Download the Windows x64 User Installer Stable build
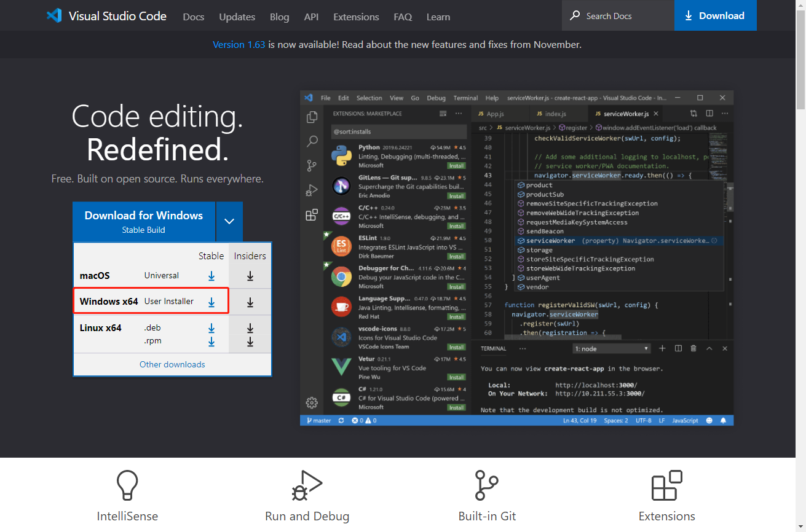806x532 pixels. [x=211, y=302]
